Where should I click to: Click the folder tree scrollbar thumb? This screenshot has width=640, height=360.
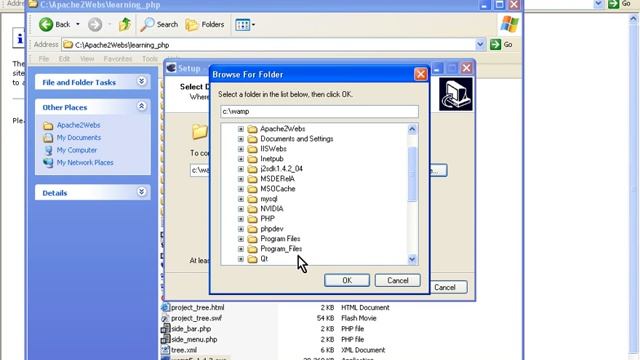click(x=412, y=174)
